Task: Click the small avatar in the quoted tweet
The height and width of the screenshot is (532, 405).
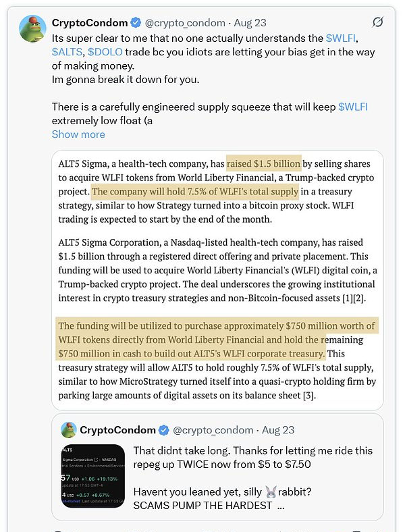Action: 68,429
